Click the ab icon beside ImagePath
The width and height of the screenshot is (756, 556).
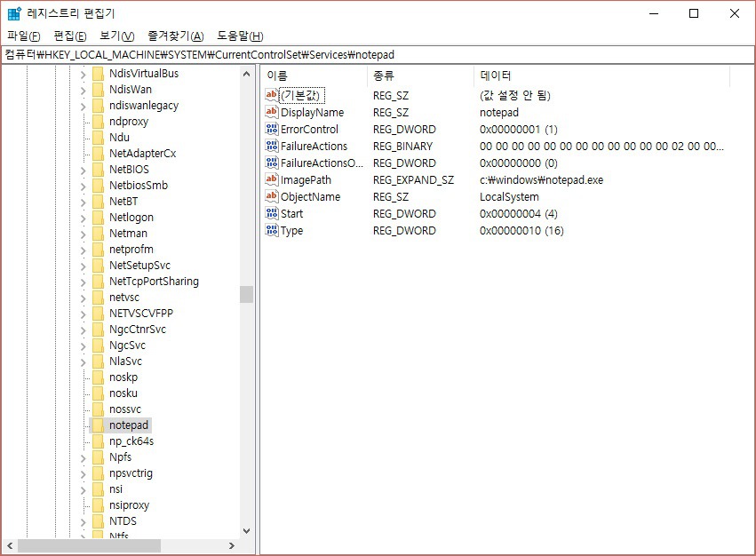point(272,179)
